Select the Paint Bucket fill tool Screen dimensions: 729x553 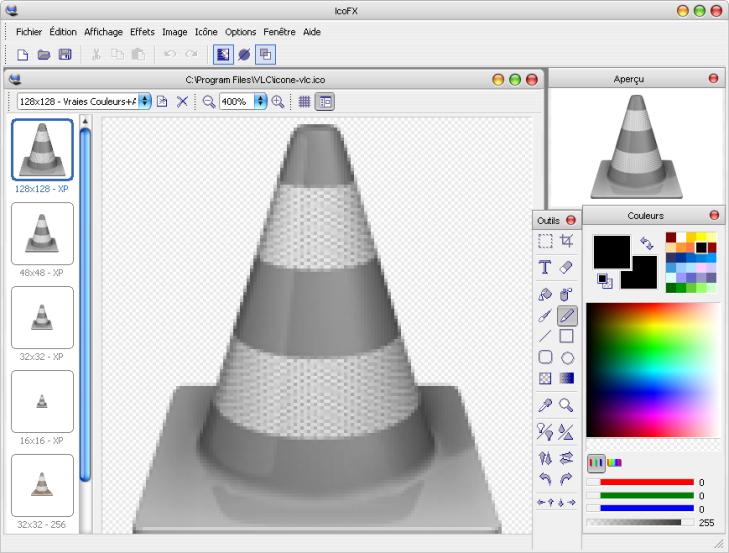tap(545, 295)
